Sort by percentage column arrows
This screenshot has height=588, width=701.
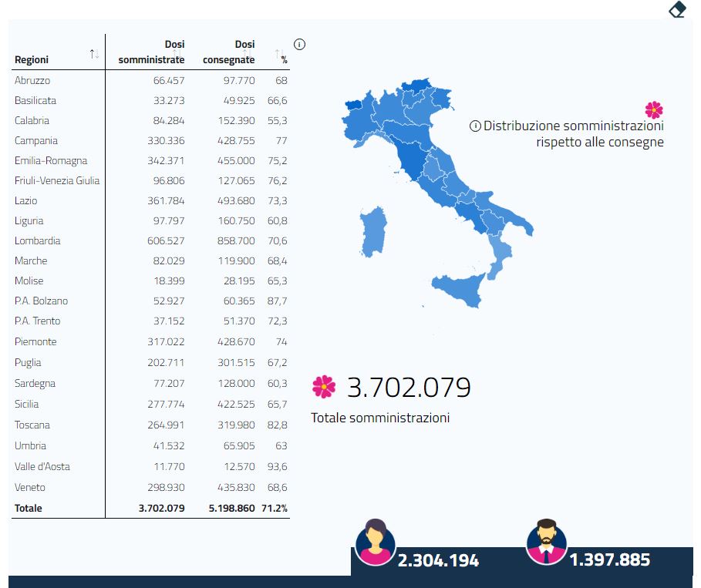click(x=279, y=54)
